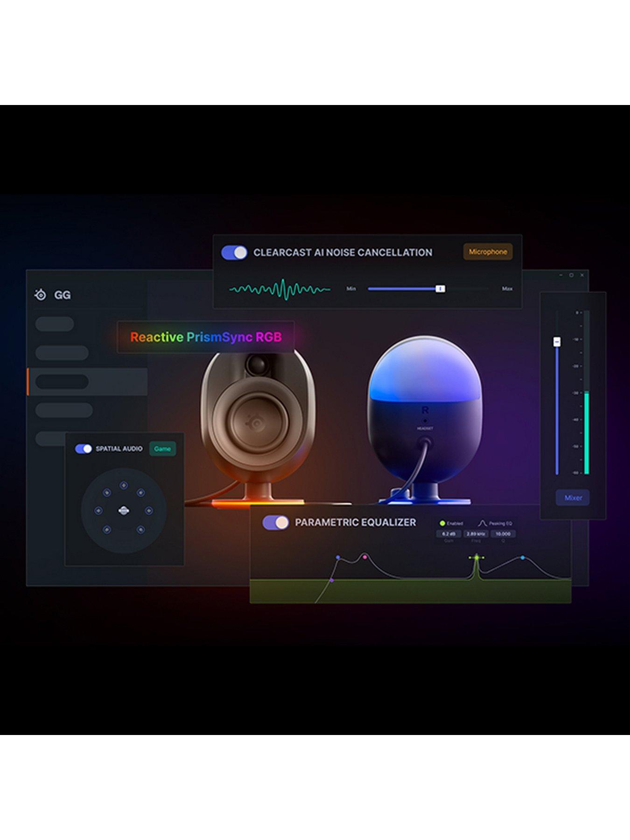This screenshot has width=630, height=840.
Task: Click the listener head icon in Spatial Audio
Action: [124, 511]
